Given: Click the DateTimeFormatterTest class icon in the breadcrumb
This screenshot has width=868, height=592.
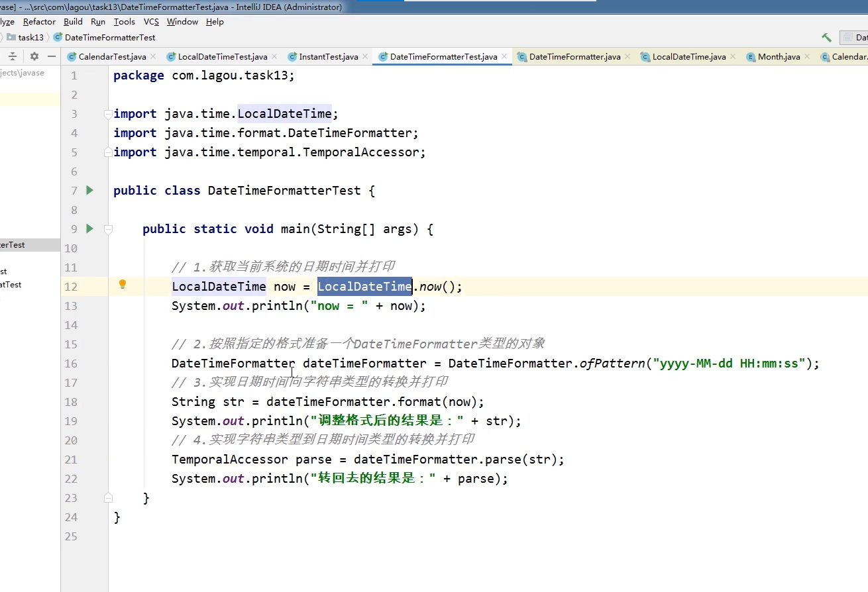Looking at the screenshot, I should coord(58,38).
